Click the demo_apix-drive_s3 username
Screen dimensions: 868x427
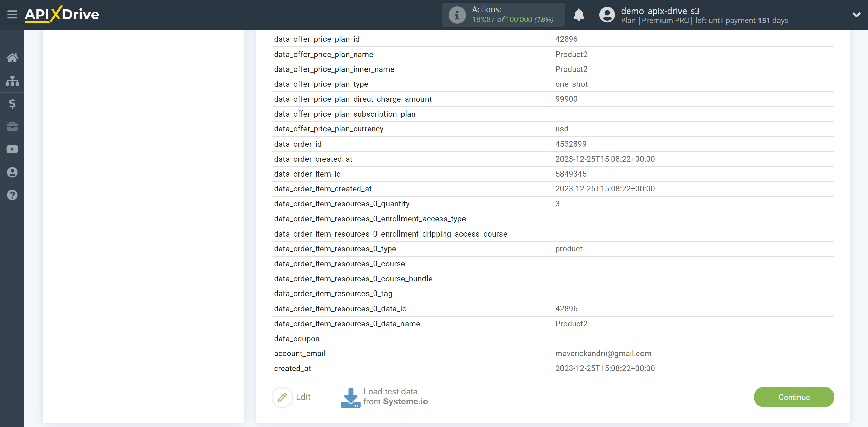(660, 11)
